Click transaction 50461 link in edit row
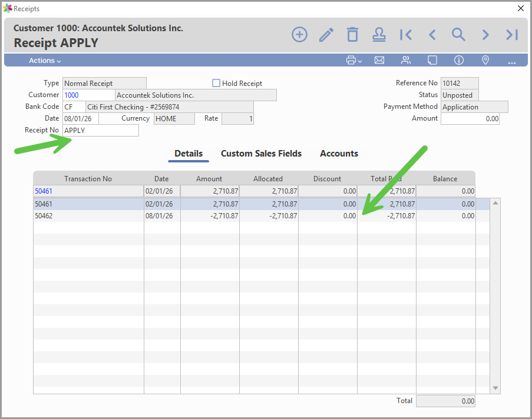 tap(44, 191)
